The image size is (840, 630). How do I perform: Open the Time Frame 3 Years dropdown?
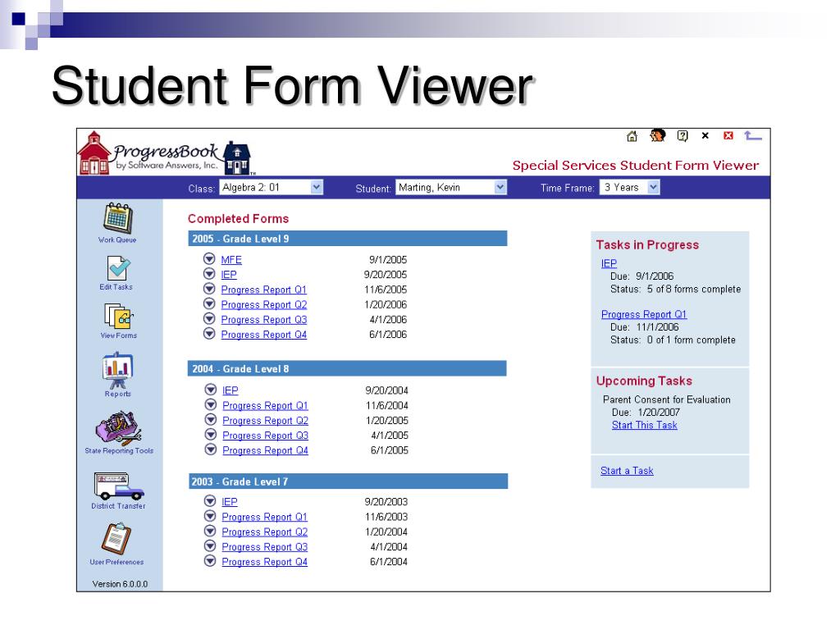(629, 188)
